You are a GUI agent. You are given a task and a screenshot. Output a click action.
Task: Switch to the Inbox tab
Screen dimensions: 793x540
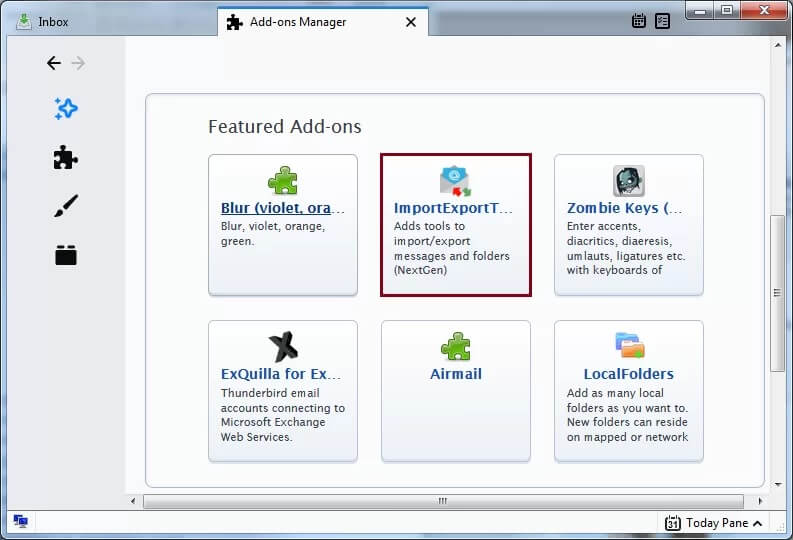[x=112, y=22]
